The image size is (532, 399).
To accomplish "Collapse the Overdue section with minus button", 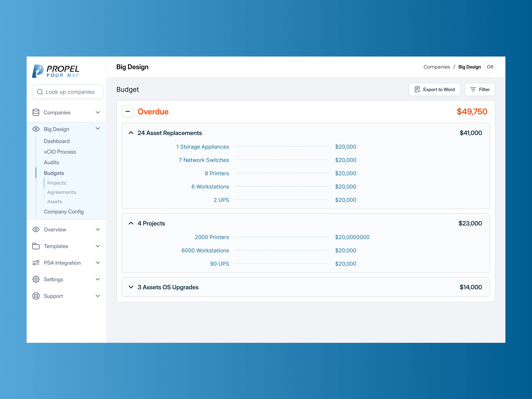I will pyautogui.click(x=128, y=112).
